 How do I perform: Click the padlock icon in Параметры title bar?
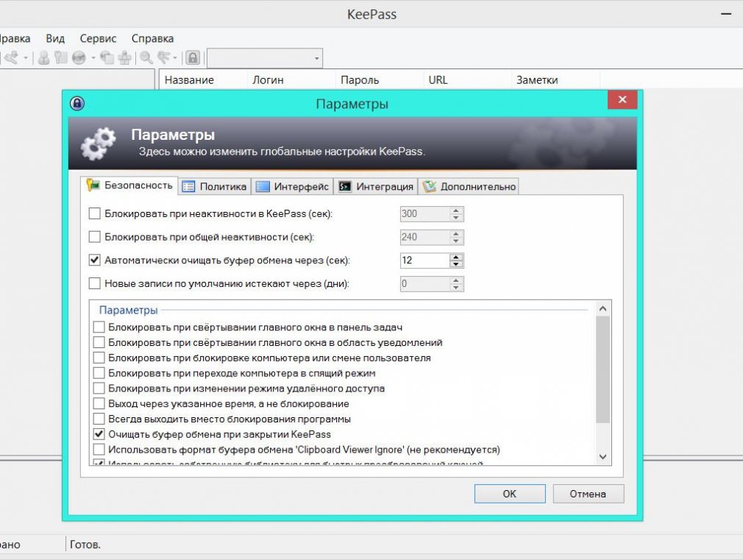point(77,103)
